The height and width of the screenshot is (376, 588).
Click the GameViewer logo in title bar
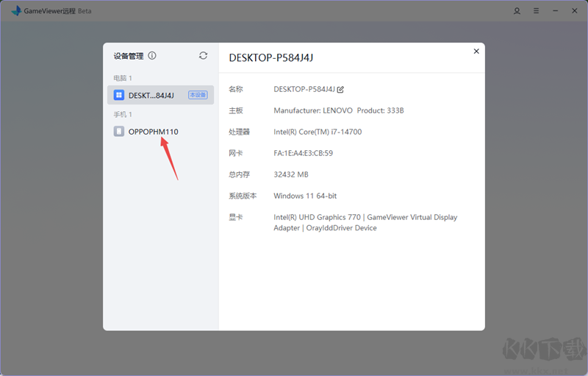pyautogui.click(x=15, y=11)
